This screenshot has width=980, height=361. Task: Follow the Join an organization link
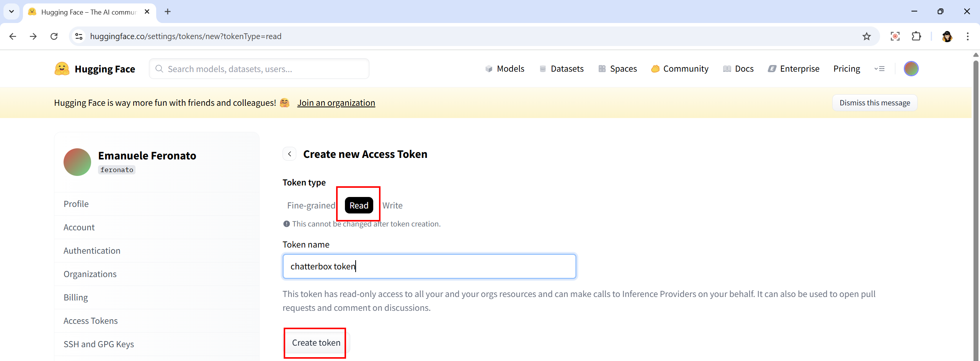click(x=336, y=103)
